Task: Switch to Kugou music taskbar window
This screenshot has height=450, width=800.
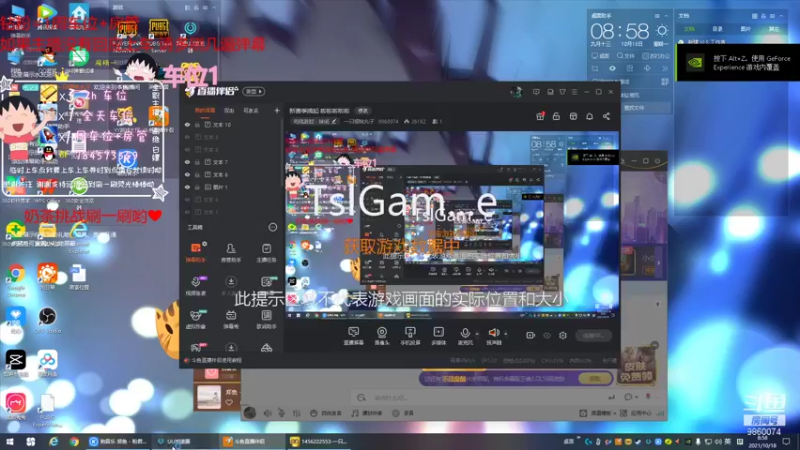Action: [118, 441]
